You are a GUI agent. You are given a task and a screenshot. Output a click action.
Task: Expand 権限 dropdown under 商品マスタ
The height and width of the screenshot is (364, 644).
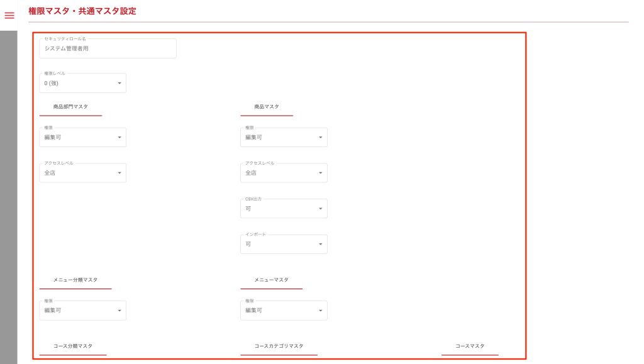284,138
